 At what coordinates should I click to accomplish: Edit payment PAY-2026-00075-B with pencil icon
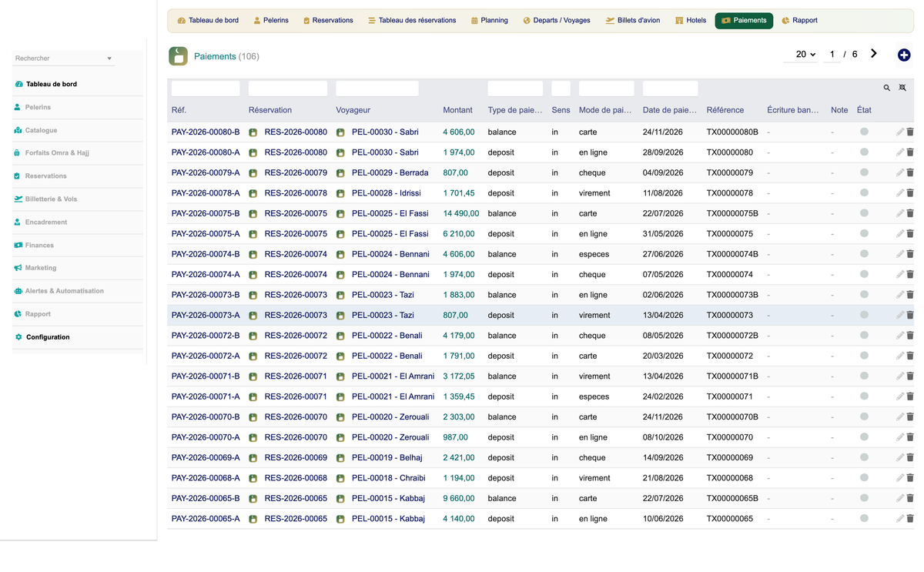[x=900, y=214]
